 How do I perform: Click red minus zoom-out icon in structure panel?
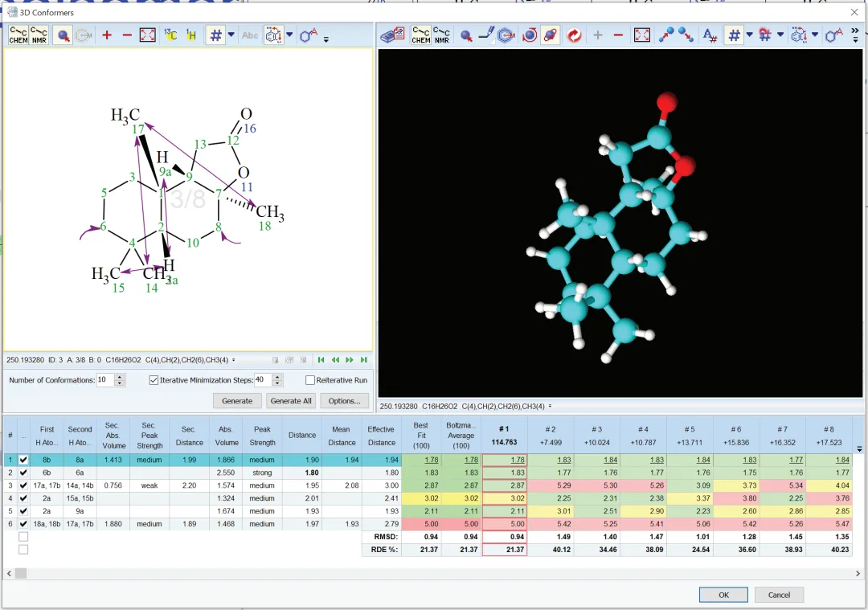point(127,35)
